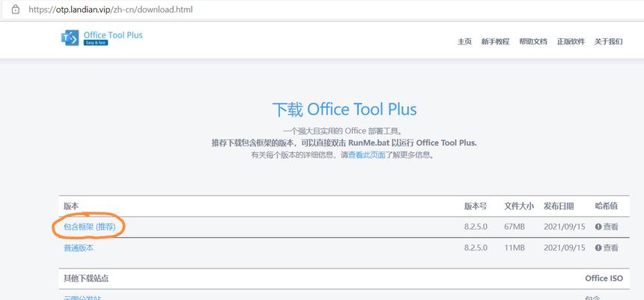
Task: Follow the 查看此页面 link
Action: [367, 155]
